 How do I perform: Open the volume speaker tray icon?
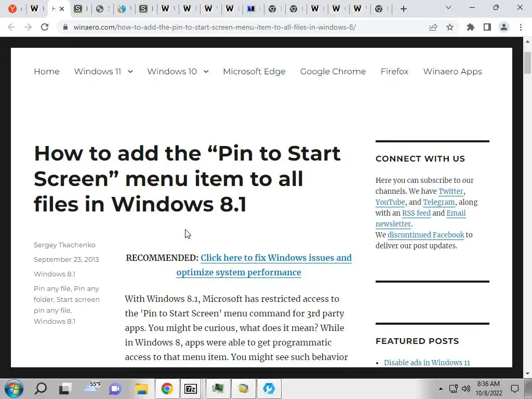(x=466, y=389)
